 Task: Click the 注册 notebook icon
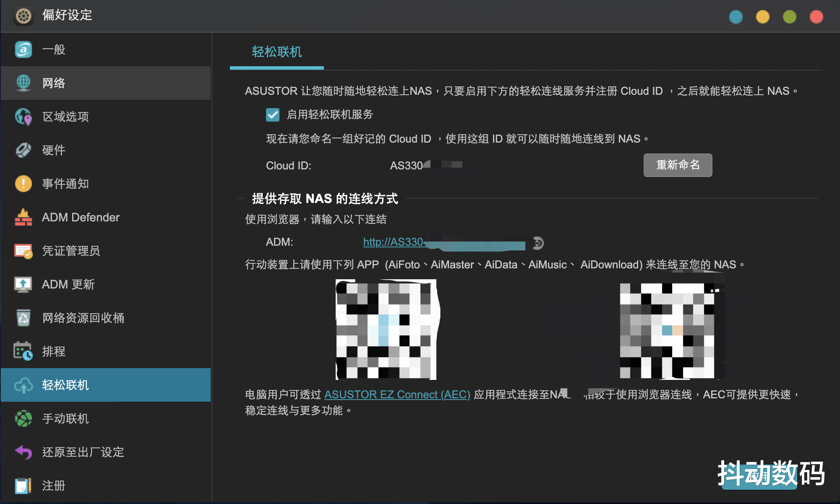[x=23, y=486]
